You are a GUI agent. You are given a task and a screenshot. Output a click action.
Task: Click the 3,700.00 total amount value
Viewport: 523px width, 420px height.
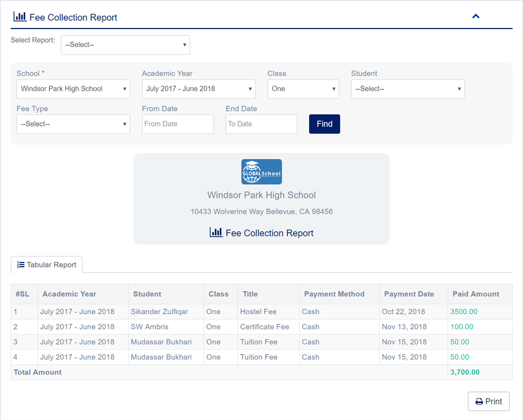click(465, 372)
